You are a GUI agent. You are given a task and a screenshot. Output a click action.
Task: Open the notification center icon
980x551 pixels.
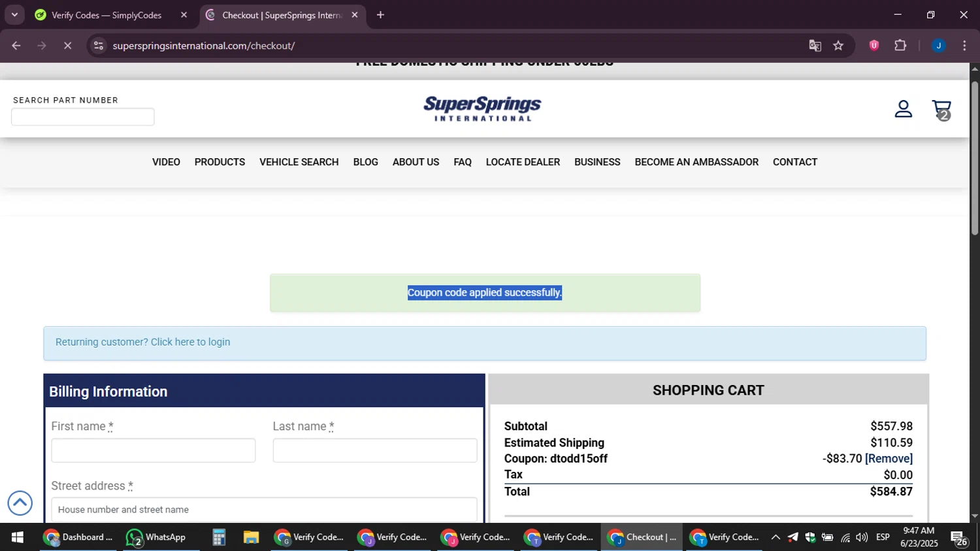(x=959, y=539)
